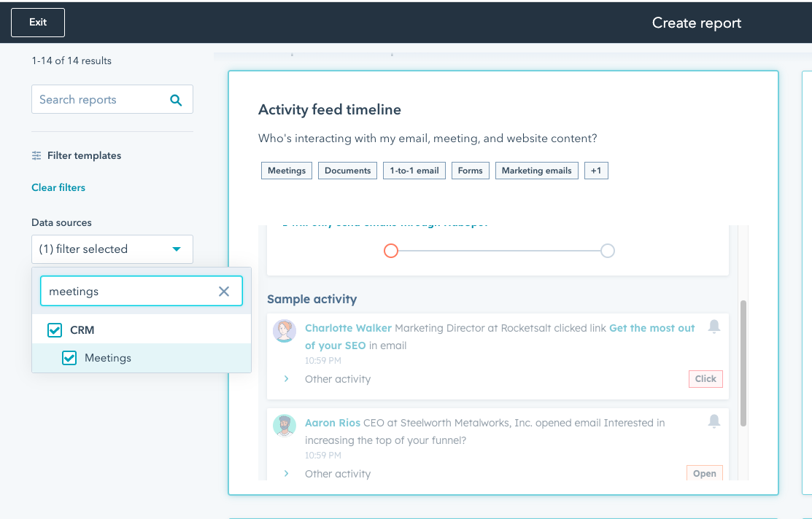Toggle the Documents filter chip
This screenshot has height=519, width=812.
tap(347, 170)
